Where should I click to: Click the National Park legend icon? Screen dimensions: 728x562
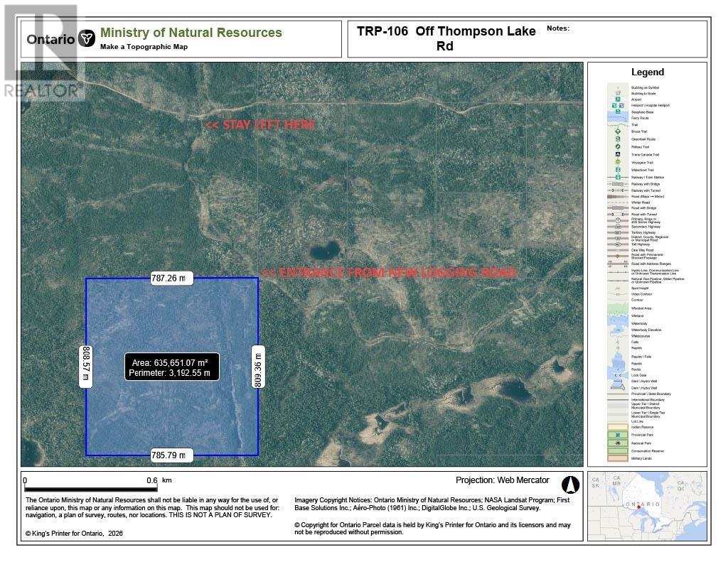(x=618, y=443)
